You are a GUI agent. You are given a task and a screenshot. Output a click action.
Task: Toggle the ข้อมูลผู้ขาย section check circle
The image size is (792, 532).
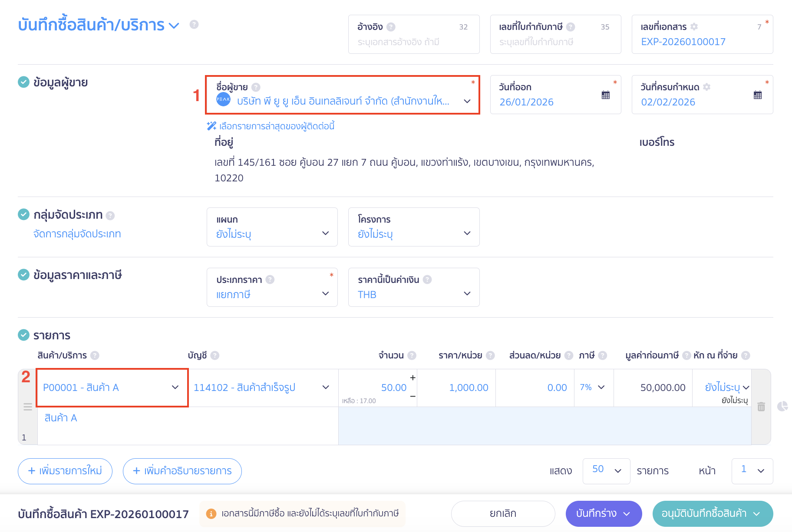[x=23, y=82]
